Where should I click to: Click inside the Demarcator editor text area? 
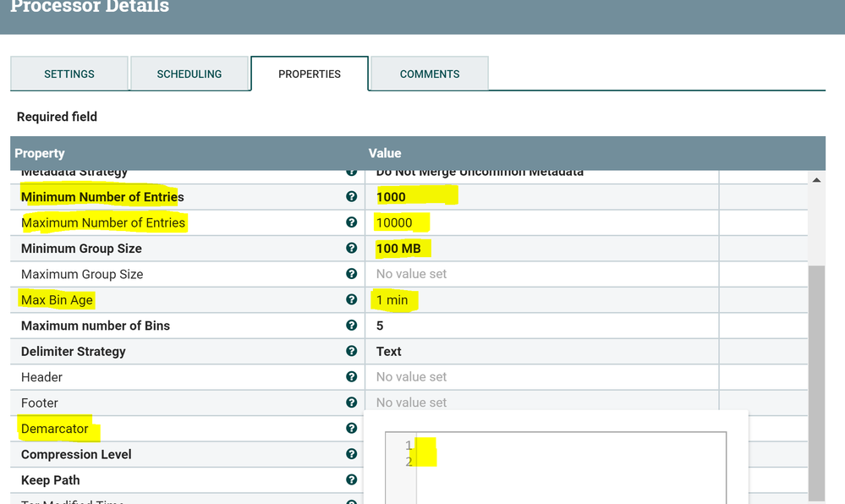tap(571, 469)
